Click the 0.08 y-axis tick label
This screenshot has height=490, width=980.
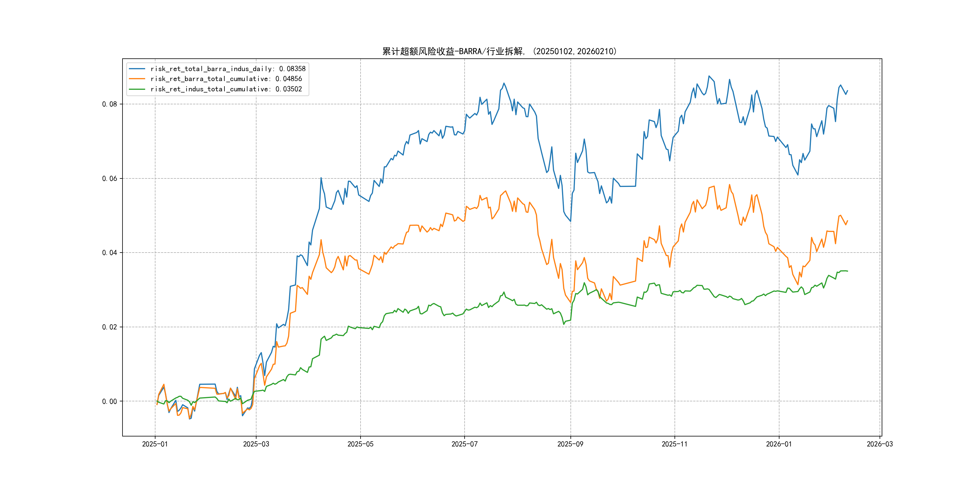(109, 104)
